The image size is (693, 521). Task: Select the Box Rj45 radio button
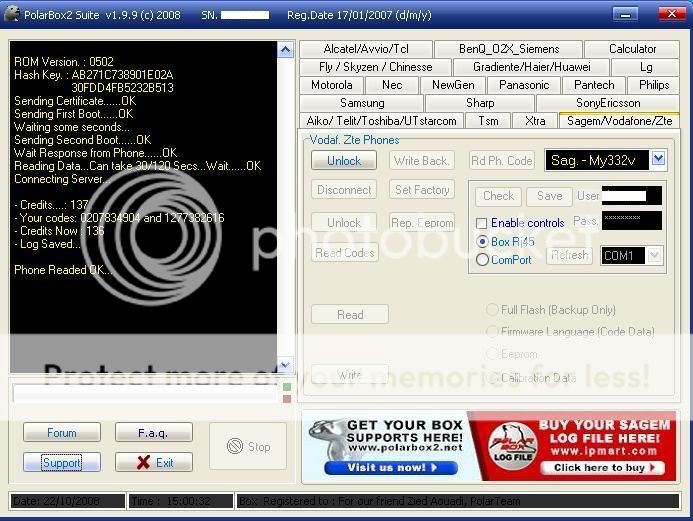tap(482, 242)
